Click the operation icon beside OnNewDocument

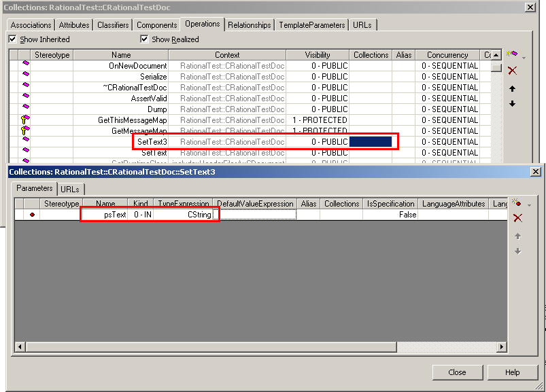click(x=26, y=63)
